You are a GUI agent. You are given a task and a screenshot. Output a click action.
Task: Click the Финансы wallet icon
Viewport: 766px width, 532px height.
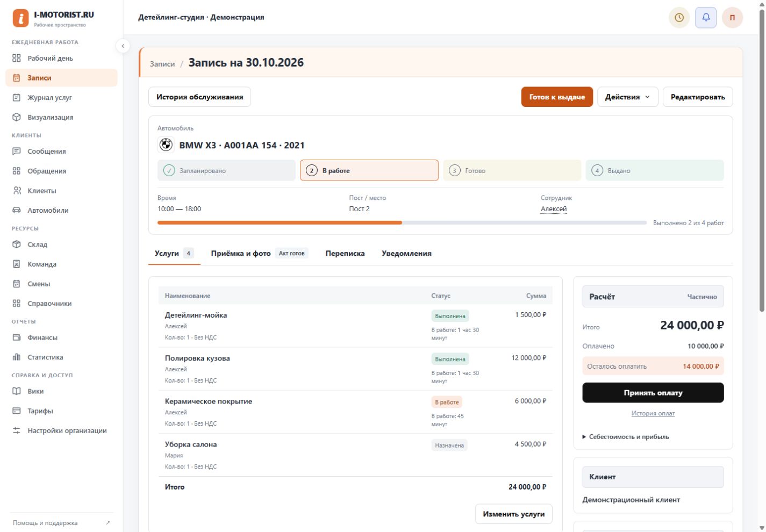coord(17,337)
